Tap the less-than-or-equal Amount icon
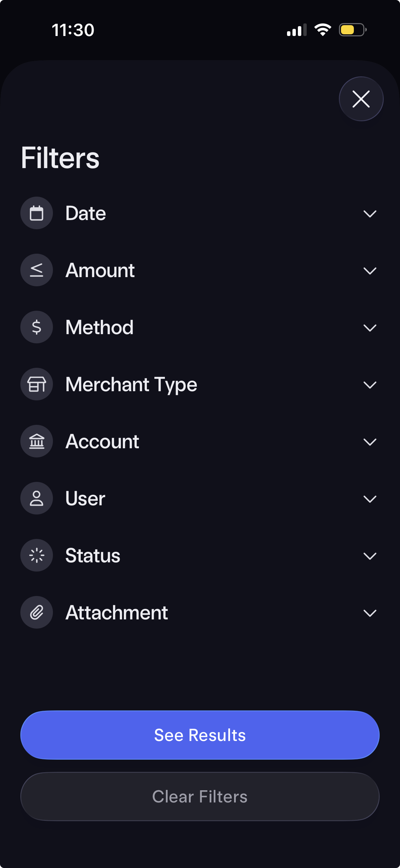The height and width of the screenshot is (868, 400). 37,270
